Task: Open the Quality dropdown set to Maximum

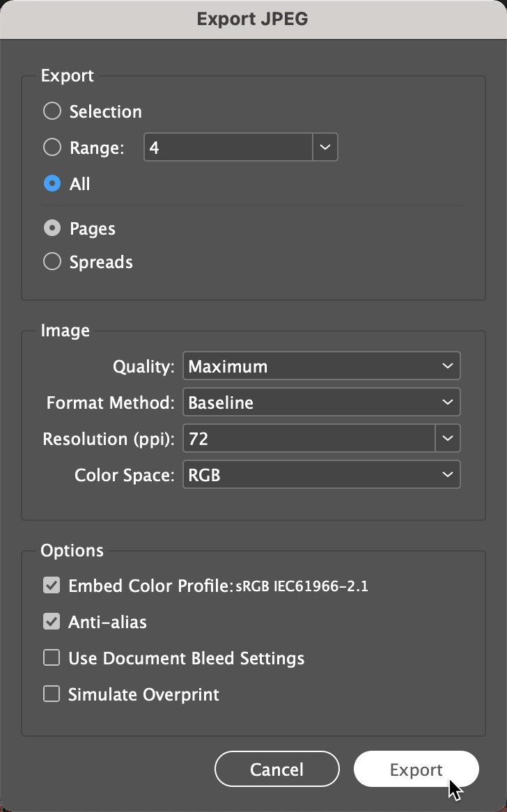Action: click(x=322, y=366)
